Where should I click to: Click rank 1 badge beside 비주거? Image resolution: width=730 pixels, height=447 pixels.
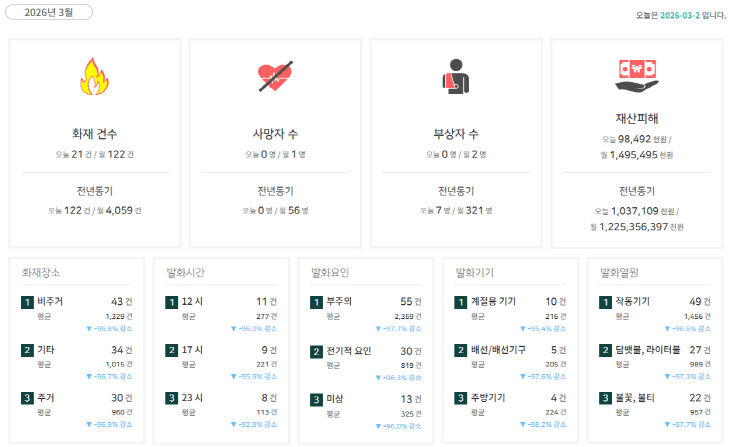[x=27, y=301]
